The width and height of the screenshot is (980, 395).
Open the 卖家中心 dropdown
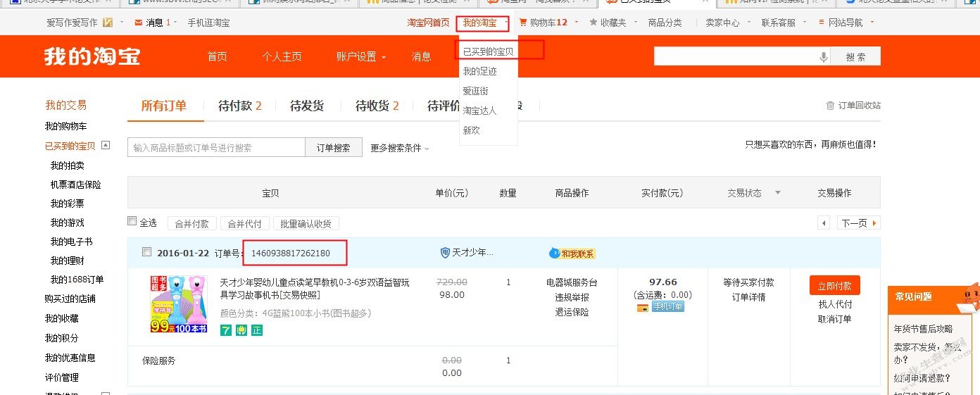coord(727,23)
